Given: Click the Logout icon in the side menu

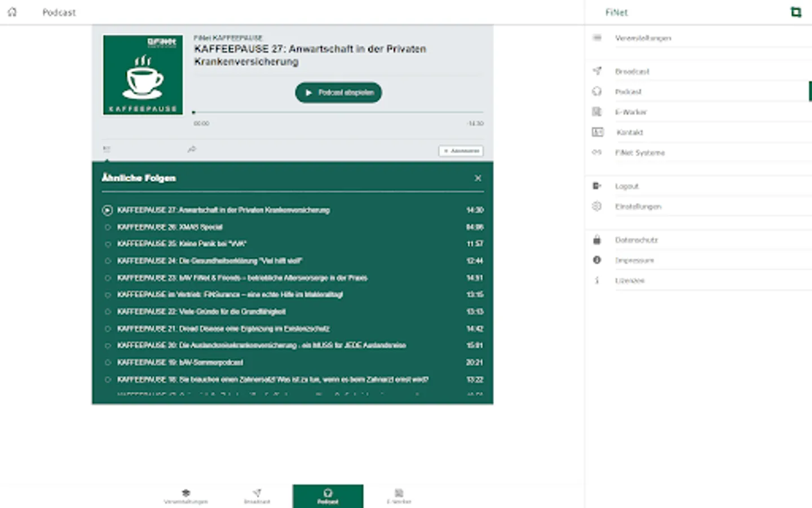Looking at the screenshot, I should pyautogui.click(x=597, y=186).
